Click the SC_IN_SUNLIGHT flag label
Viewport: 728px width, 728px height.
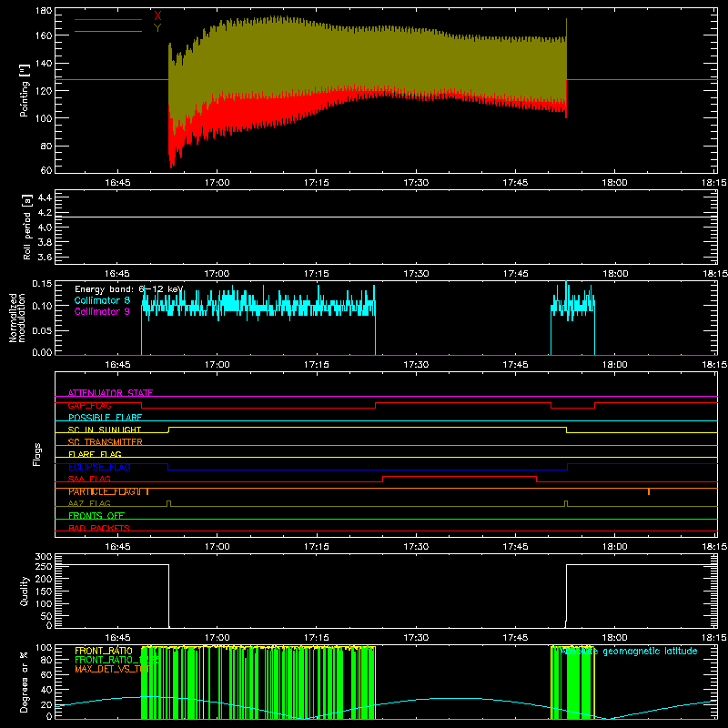105,430
